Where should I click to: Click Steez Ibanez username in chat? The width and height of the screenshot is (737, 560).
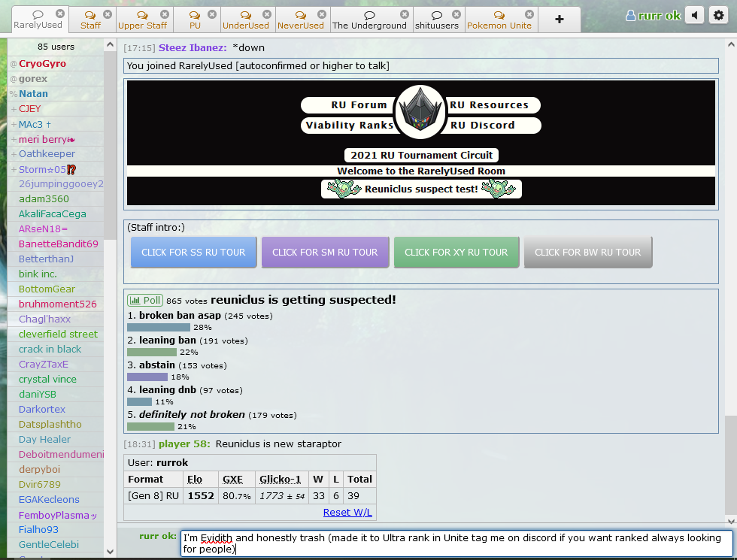coord(193,47)
